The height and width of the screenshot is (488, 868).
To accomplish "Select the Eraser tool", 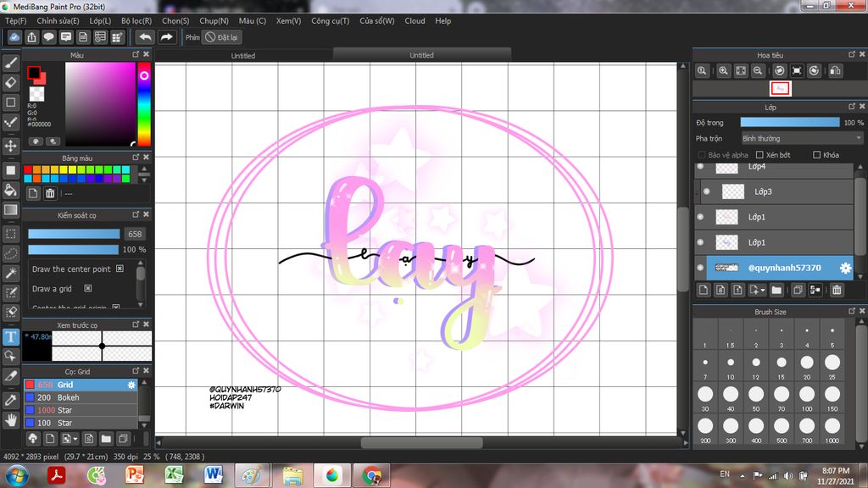I will click(10, 83).
